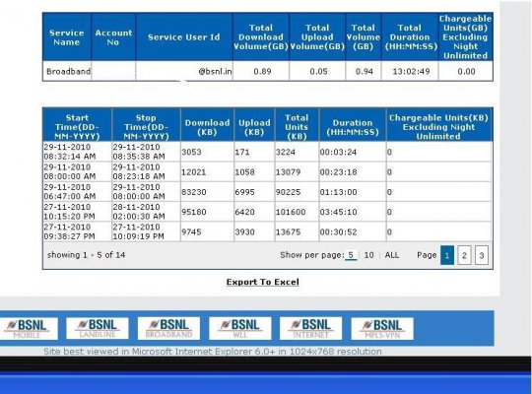Open the BSNL MPLS-VPN logo link
The height and width of the screenshot is (394, 532).
click(382, 328)
